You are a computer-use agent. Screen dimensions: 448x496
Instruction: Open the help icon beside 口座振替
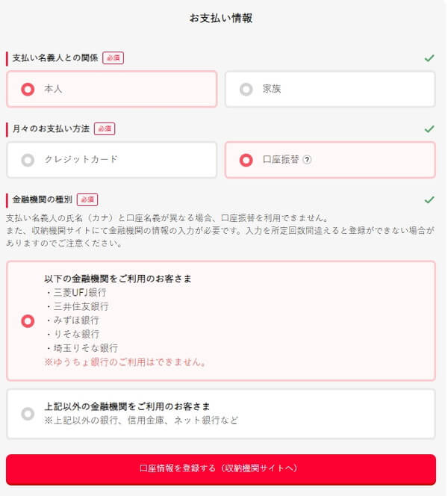(x=307, y=160)
